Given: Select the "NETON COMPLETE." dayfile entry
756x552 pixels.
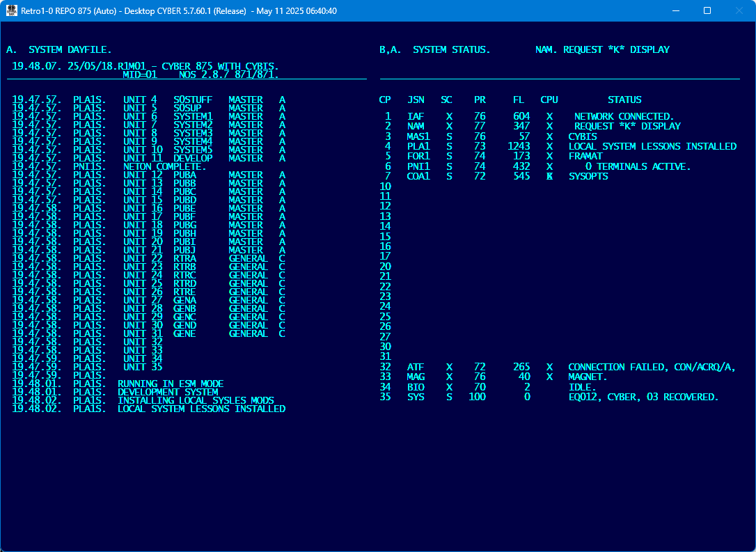Looking at the screenshot, I should pyautogui.click(x=165, y=167).
